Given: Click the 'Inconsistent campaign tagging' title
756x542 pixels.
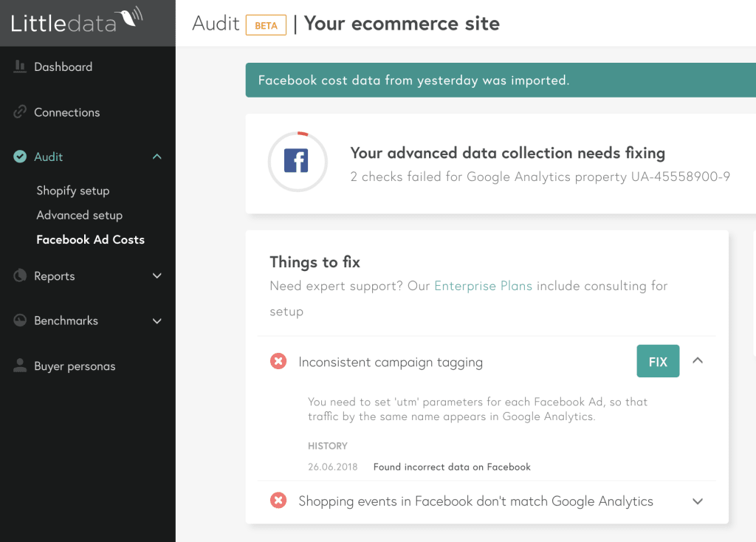Looking at the screenshot, I should pyautogui.click(x=391, y=362).
